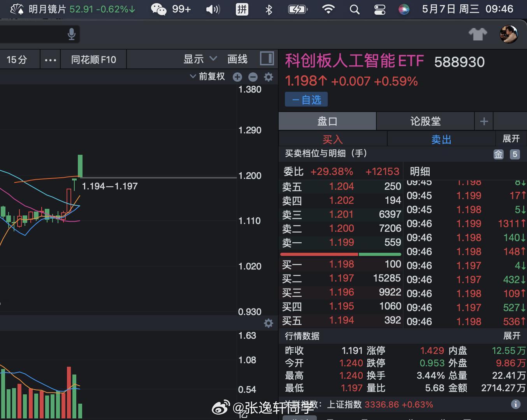Open volume chart settings gear
527x420 pixels.
269,323
